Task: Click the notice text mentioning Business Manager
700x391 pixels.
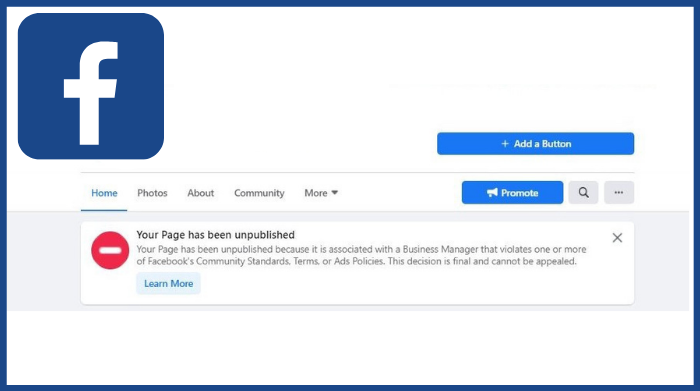Action: click(x=361, y=255)
